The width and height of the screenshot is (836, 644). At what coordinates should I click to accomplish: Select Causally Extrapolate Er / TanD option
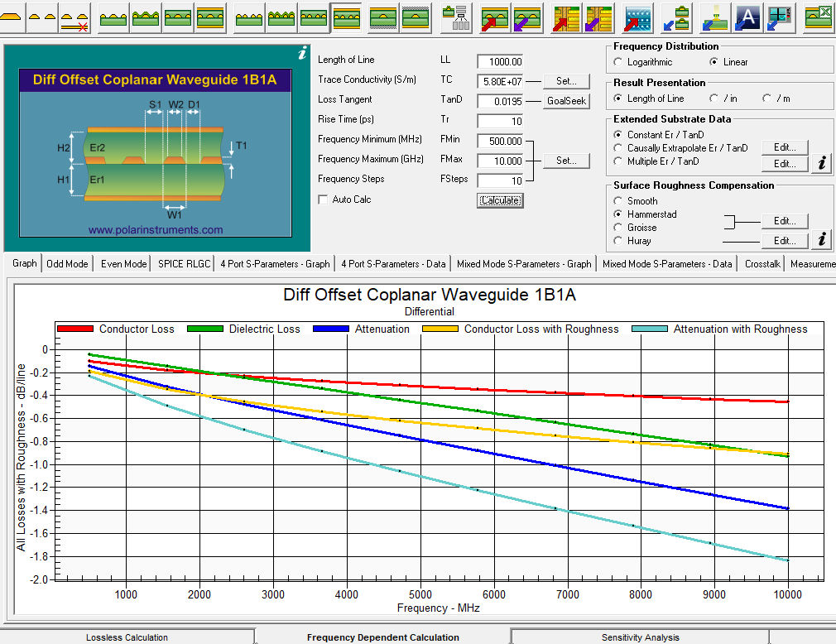point(618,149)
